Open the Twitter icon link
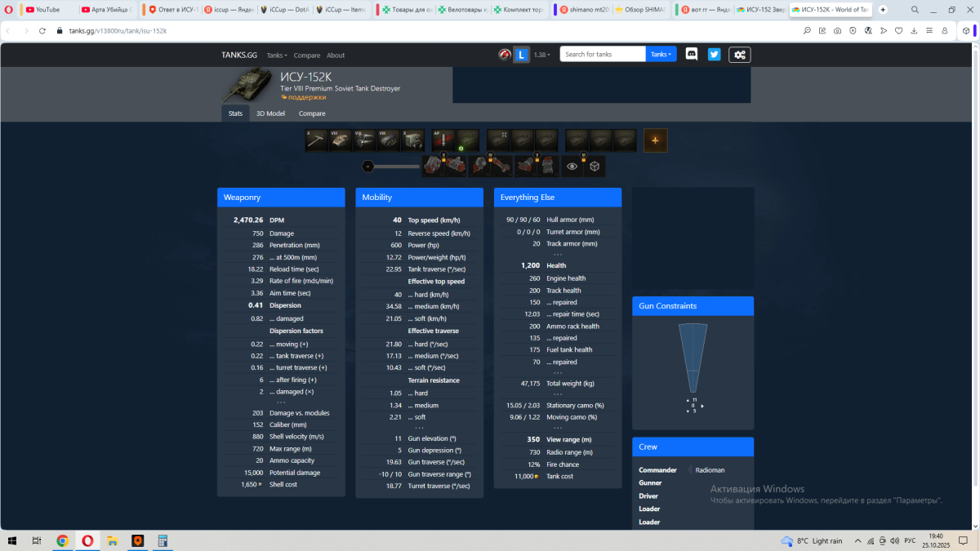 click(715, 55)
